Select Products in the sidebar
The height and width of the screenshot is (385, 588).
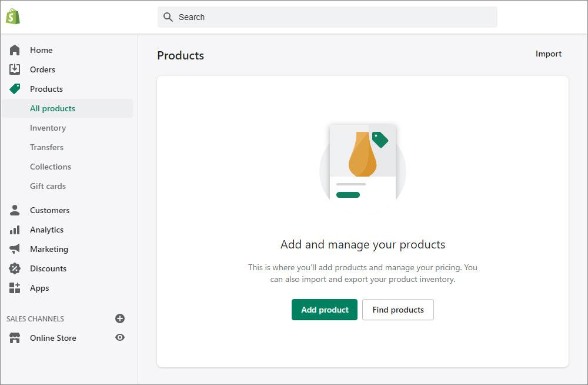[x=46, y=89]
